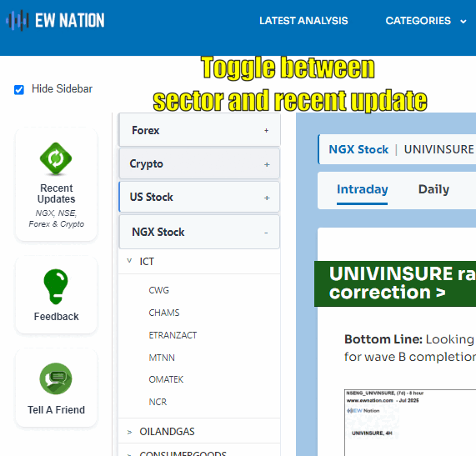Click the small EW Nation chart watermark logo
Image resolution: width=476 pixels, height=456 pixels.
pos(363,411)
